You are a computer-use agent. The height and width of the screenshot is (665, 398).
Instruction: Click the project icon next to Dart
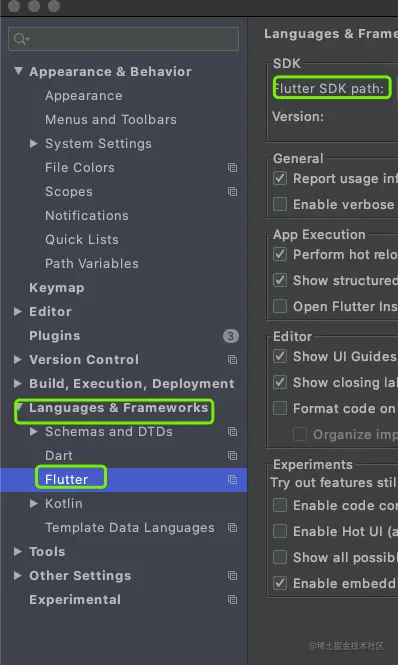[232, 455]
